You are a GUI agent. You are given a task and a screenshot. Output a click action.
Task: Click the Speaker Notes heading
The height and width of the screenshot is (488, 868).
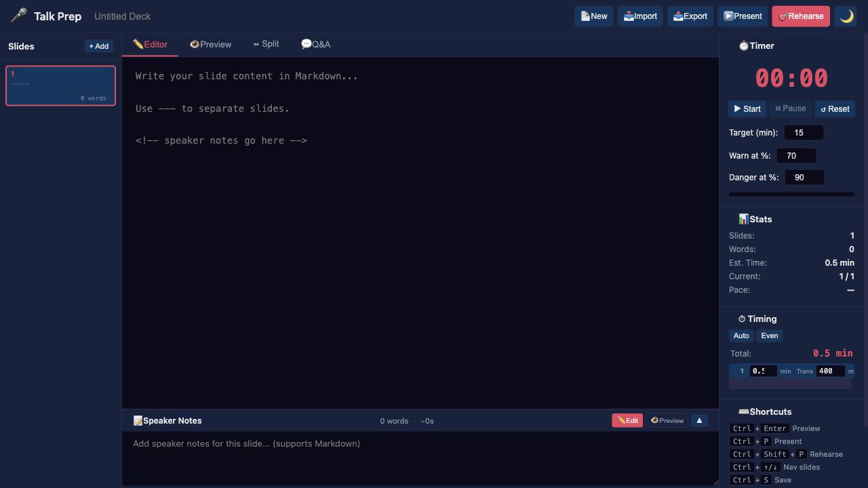pyautogui.click(x=167, y=420)
